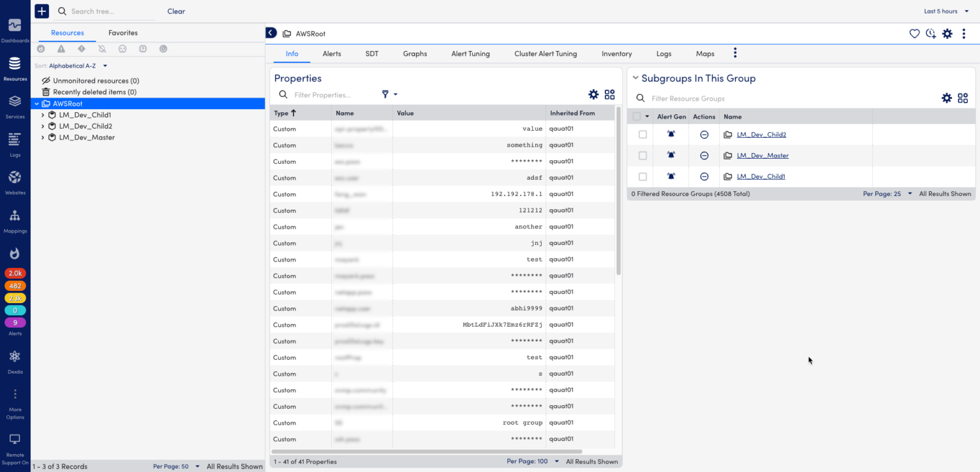The image size is (980, 472).
Task: Click the Clear link above the tree
Action: click(175, 11)
